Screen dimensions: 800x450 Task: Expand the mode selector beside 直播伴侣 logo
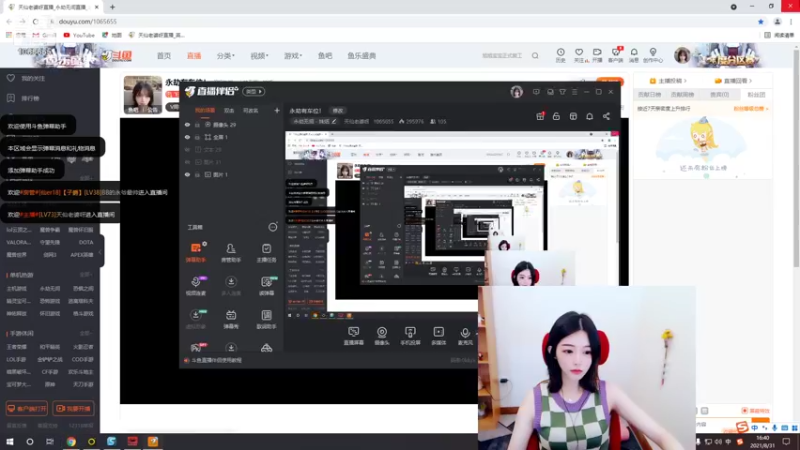pyautogui.click(x=254, y=91)
